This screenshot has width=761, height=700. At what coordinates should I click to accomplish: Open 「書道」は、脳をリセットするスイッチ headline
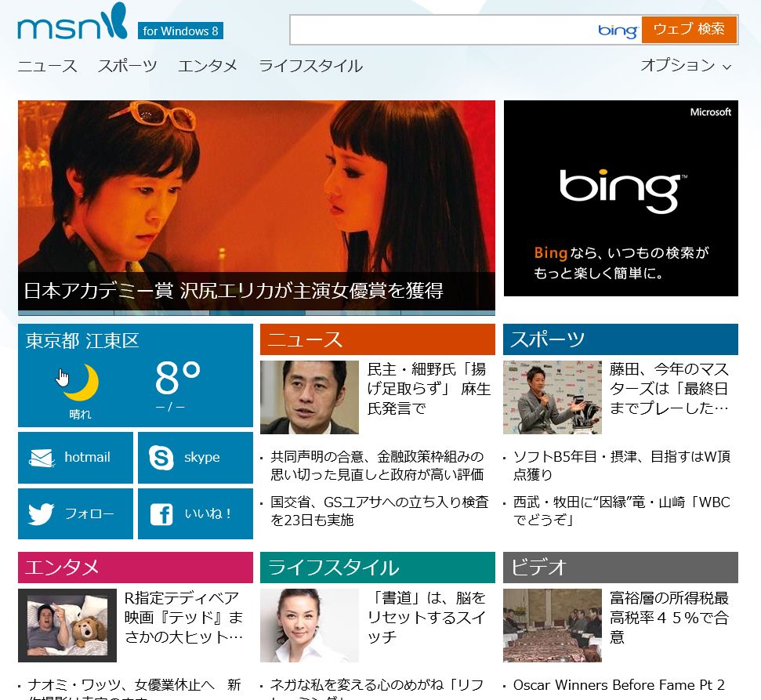click(x=426, y=617)
